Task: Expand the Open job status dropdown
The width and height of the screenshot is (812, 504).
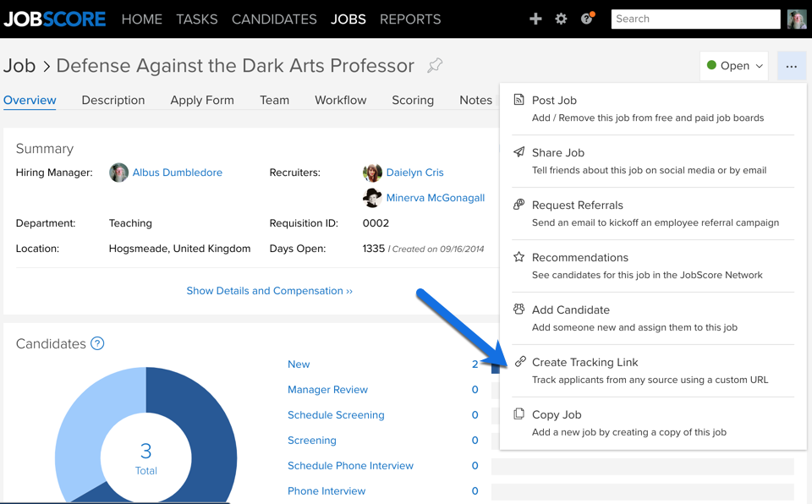Action: point(734,66)
